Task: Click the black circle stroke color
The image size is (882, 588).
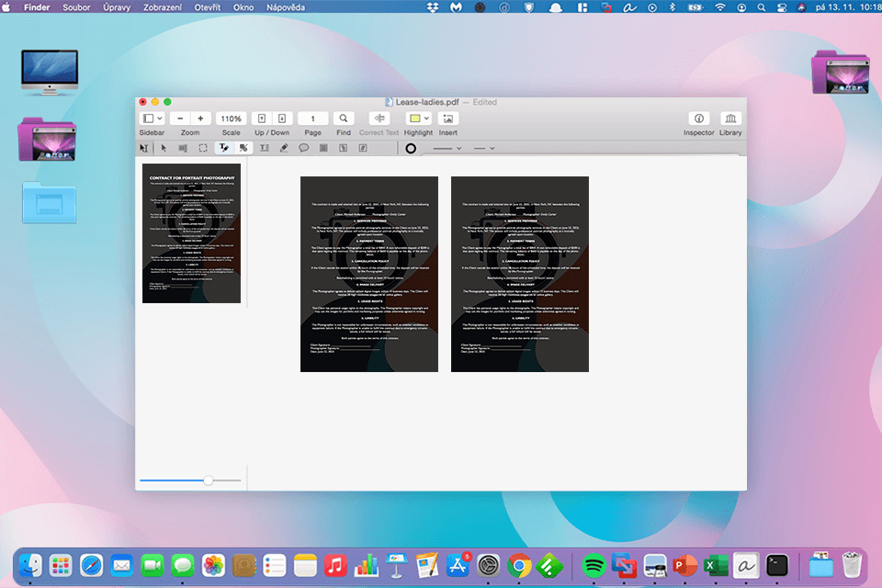Action: (411, 149)
